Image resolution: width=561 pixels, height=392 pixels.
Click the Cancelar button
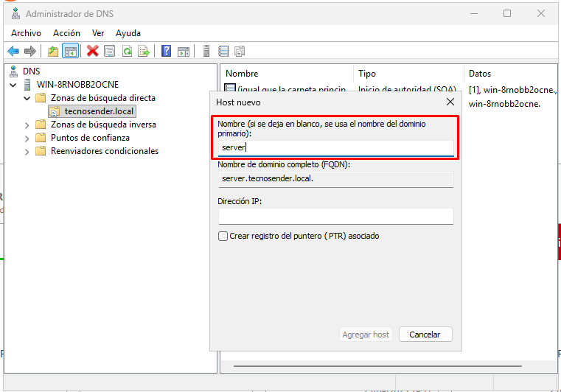click(425, 335)
